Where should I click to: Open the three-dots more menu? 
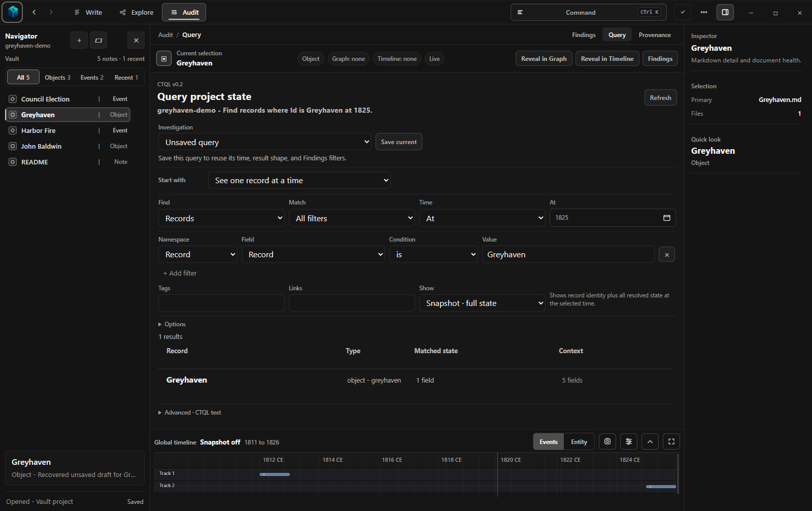704,12
